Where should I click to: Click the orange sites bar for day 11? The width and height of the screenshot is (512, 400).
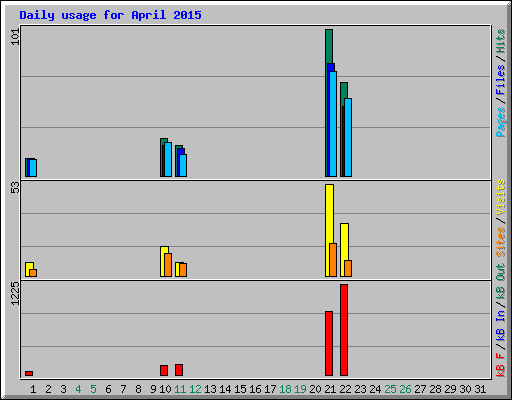183,270
